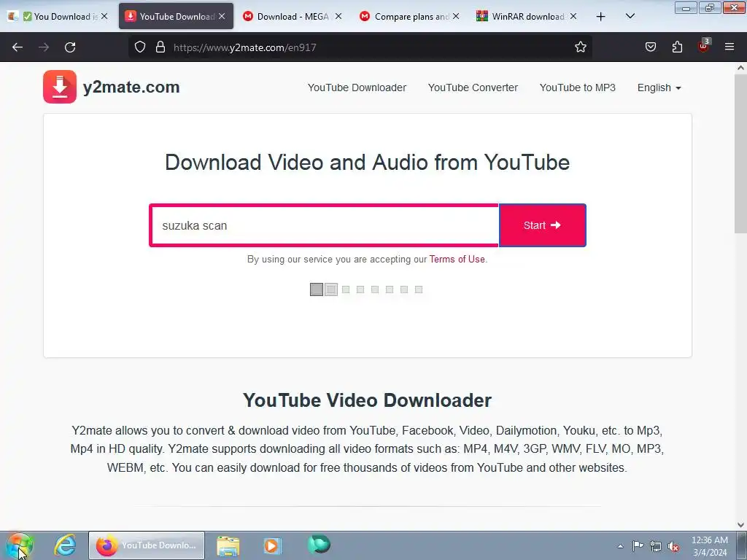Image resolution: width=747 pixels, height=560 pixels.
Task: Launch Internet Explorer from the taskbar
Action: coord(65,545)
